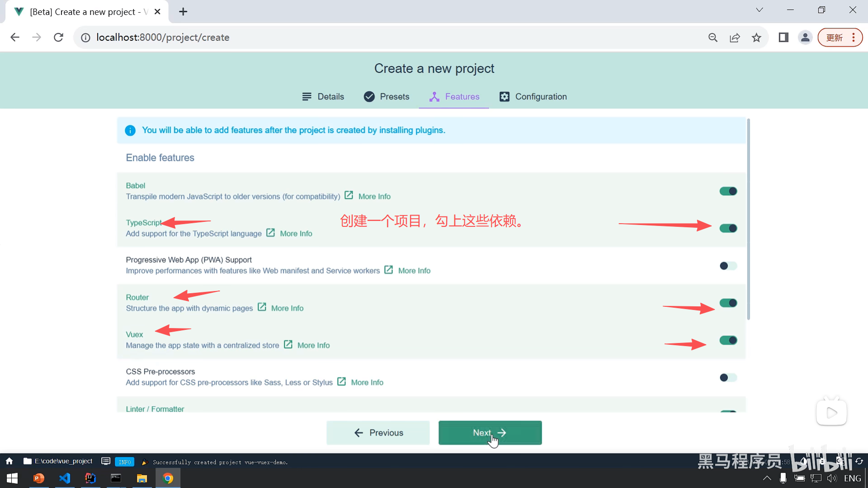The image size is (868, 488).
Task: Enable the PWA Support toggle
Action: pyautogui.click(x=728, y=266)
